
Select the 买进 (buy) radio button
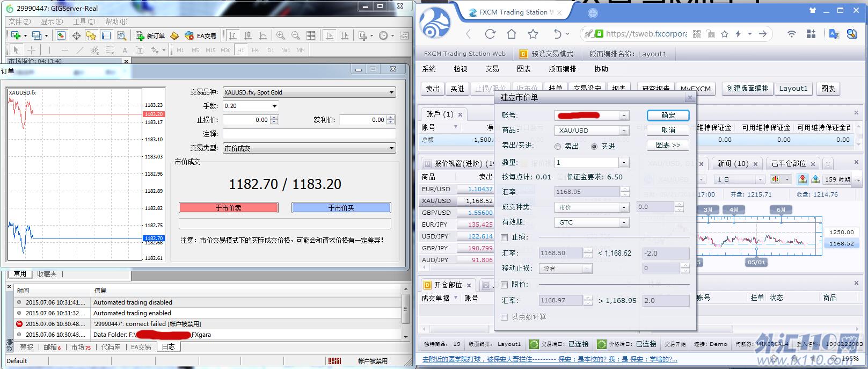tap(594, 147)
